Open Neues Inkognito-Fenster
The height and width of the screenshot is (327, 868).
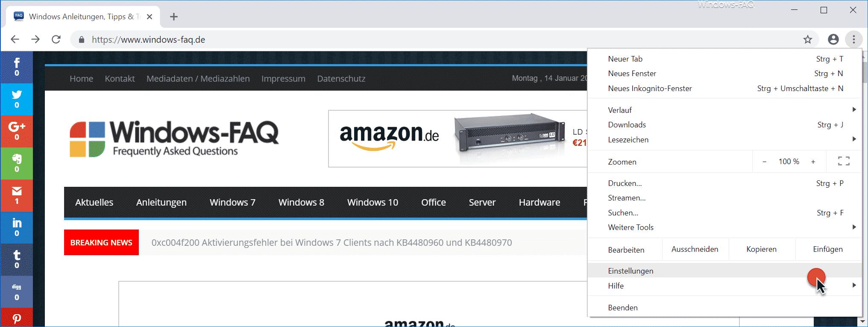(724, 88)
